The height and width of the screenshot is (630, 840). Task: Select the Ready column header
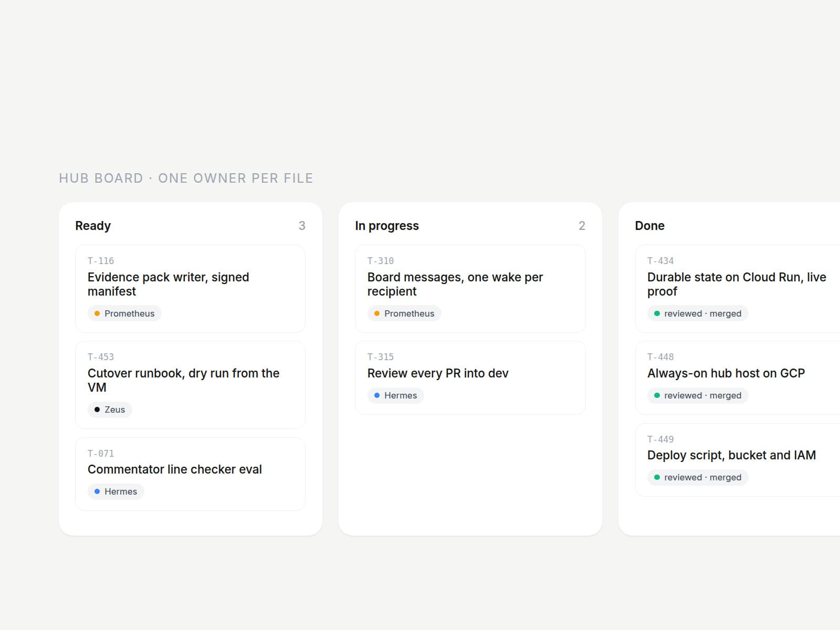pos(93,226)
